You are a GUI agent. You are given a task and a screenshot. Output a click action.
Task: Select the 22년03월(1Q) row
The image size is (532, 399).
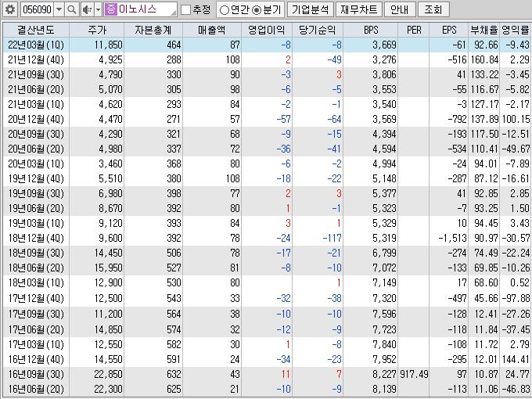pyautogui.click(x=266, y=45)
